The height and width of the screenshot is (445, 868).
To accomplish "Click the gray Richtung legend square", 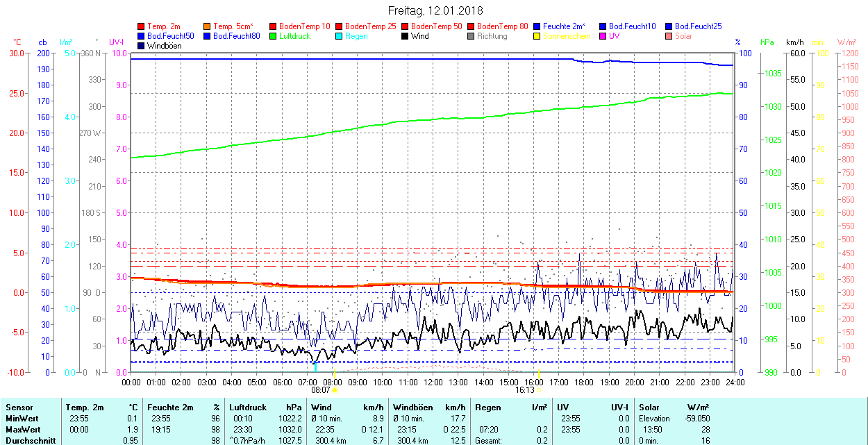I will (x=471, y=36).
